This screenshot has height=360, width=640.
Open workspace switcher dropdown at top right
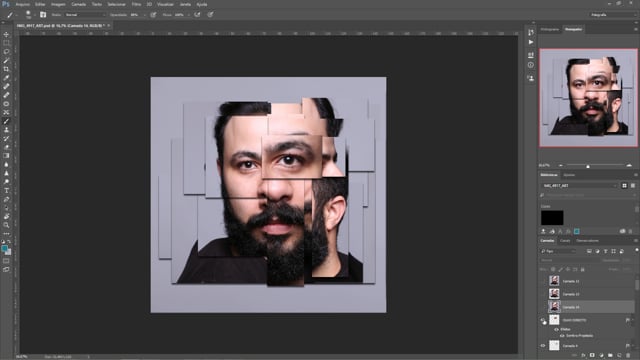pyautogui.click(x=613, y=15)
